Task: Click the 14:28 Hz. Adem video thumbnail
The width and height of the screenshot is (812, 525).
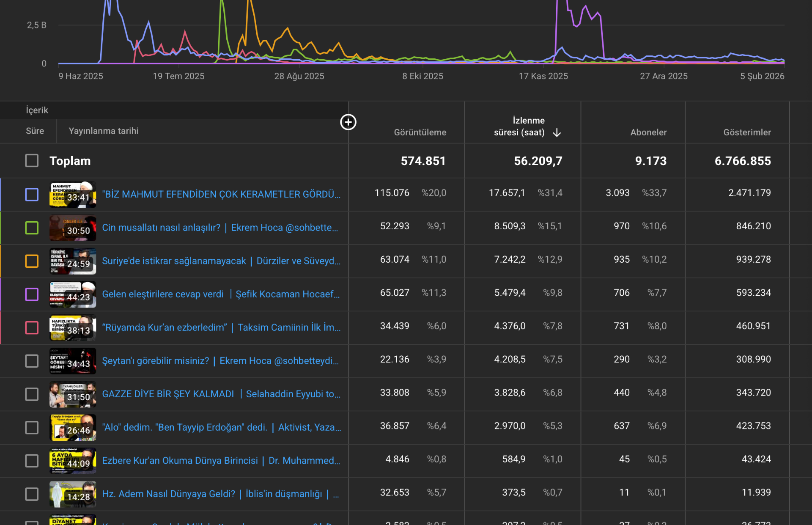Action: [x=73, y=494]
